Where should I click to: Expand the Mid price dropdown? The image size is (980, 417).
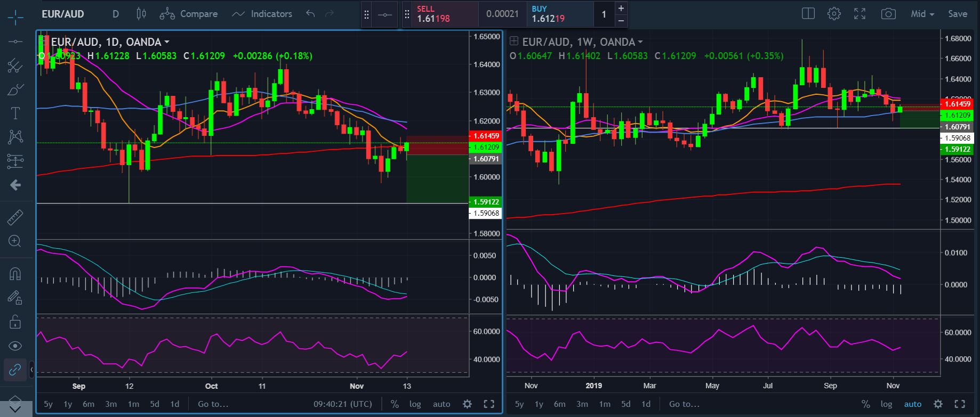[922, 14]
